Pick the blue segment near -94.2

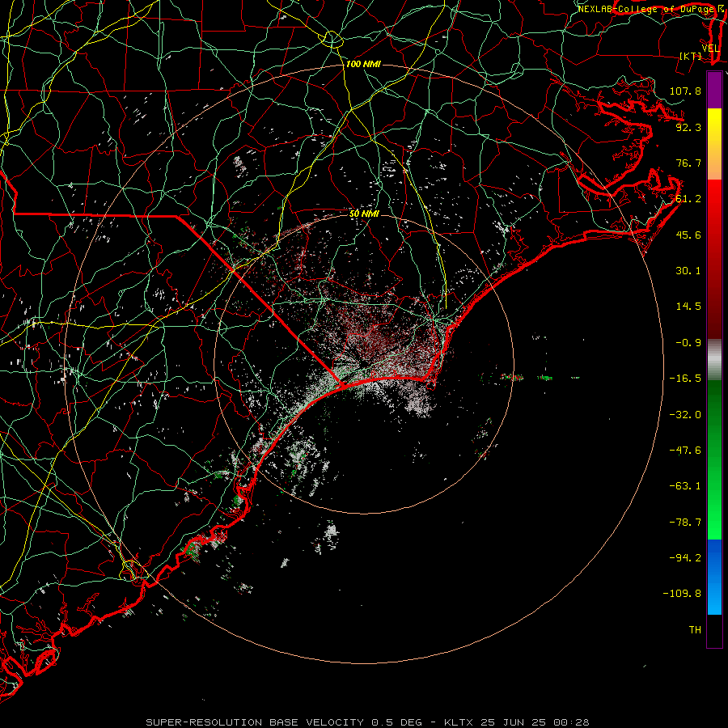[714, 557]
